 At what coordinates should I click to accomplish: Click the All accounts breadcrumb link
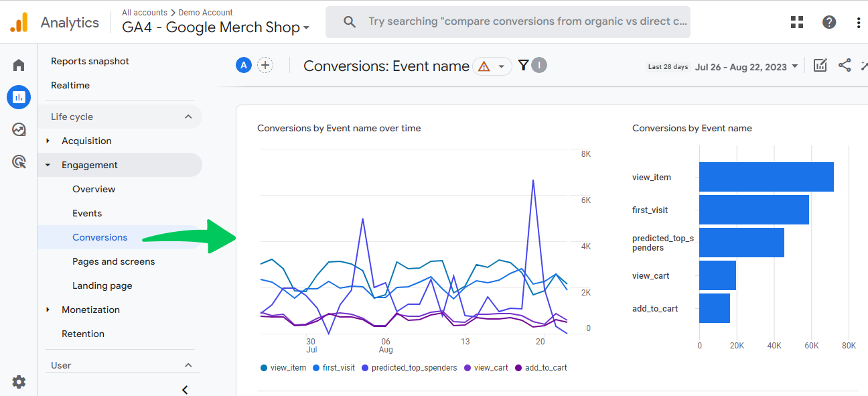click(146, 12)
